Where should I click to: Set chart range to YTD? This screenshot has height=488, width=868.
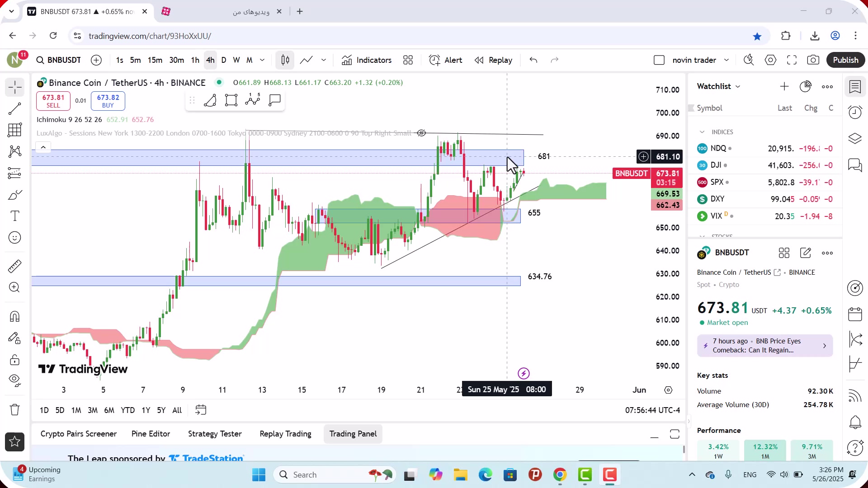click(x=128, y=410)
